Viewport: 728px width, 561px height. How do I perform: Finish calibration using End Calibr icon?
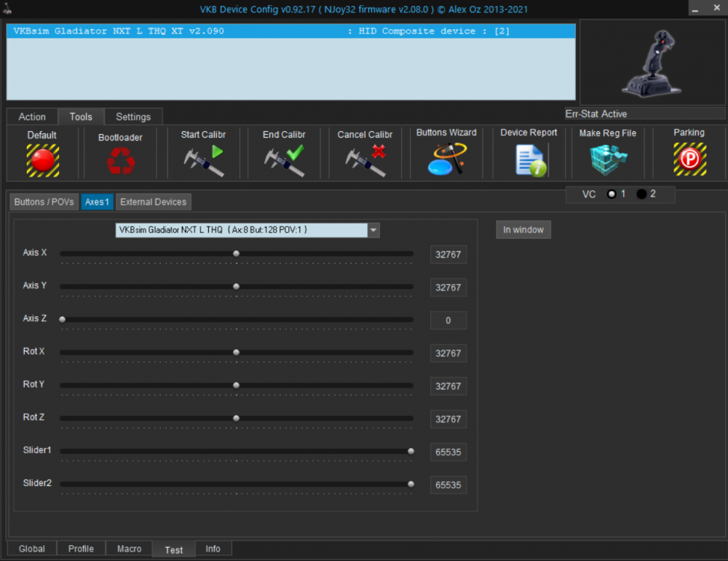(284, 160)
